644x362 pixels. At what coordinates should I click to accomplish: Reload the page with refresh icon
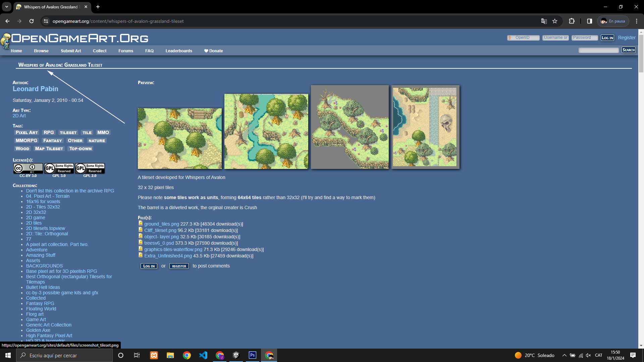click(32, 21)
